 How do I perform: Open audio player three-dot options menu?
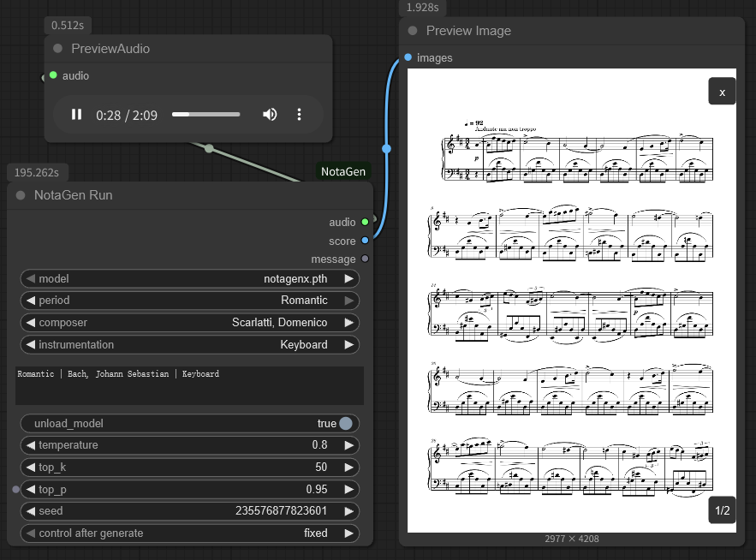point(300,115)
